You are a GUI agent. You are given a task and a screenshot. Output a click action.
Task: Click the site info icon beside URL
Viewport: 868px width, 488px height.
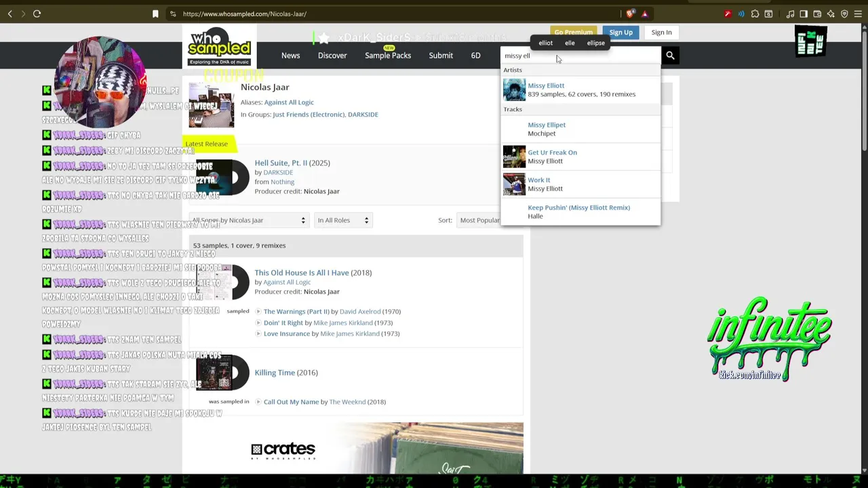173,14
